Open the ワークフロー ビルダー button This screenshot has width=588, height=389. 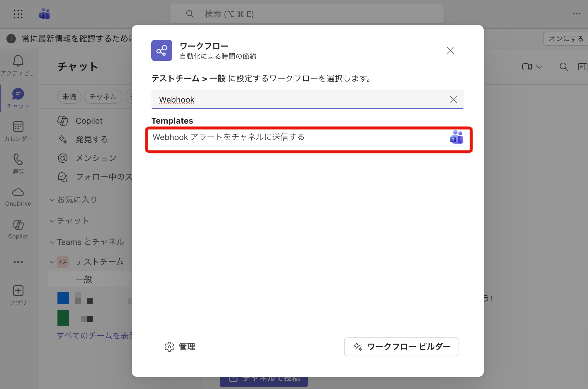pyautogui.click(x=401, y=347)
